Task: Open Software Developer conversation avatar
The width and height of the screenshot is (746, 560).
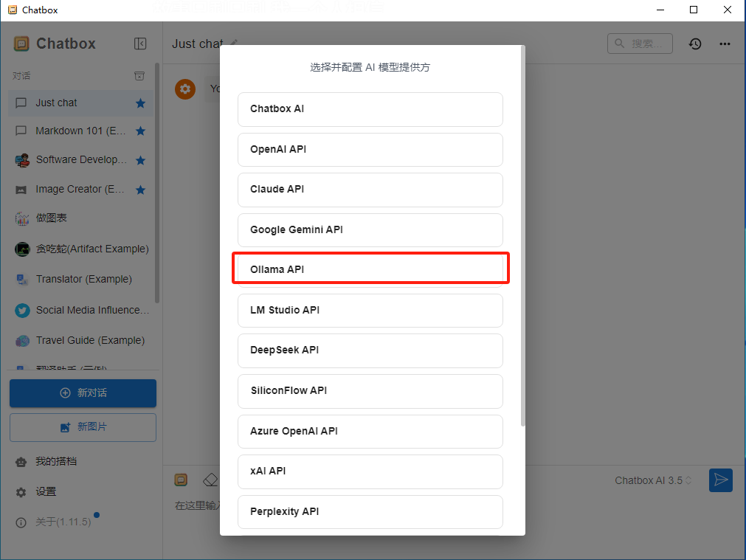Action: tap(22, 160)
